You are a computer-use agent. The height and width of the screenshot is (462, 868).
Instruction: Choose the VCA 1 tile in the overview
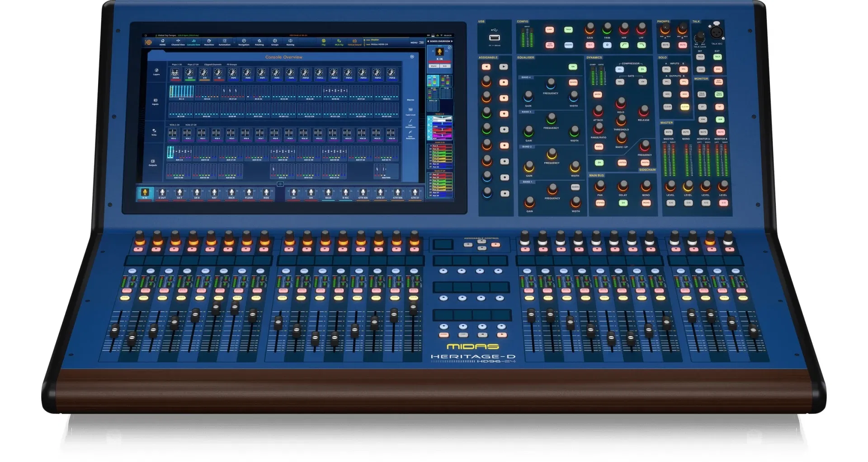coord(173,134)
